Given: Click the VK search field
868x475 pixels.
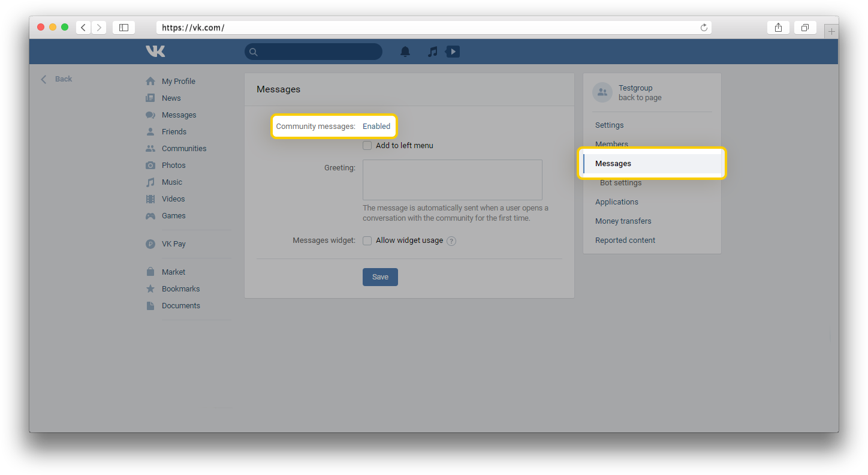Looking at the screenshot, I should pyautogui.click(x=314, y=52).
